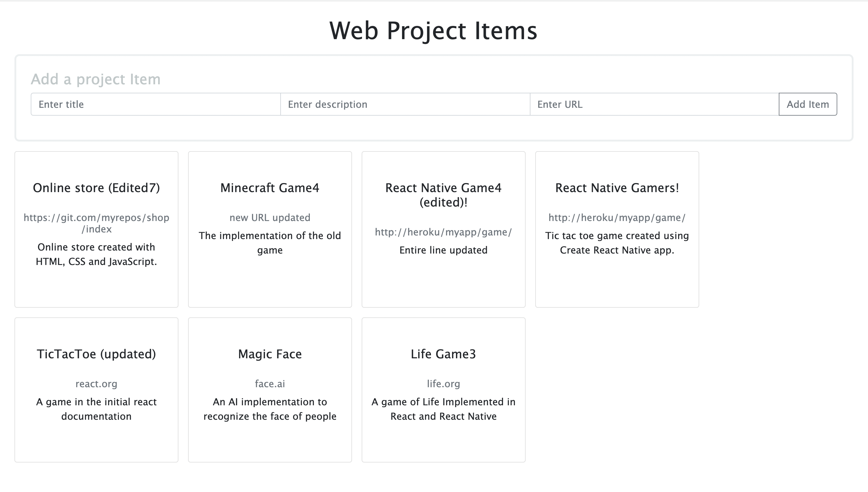Screen dimensions: 868x492
Task: Select the TicTacToe (updated) card title
Action: point(96,354)
